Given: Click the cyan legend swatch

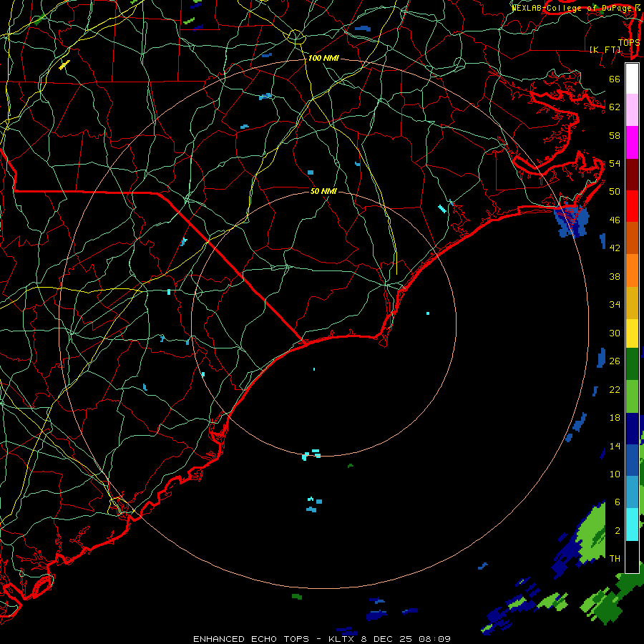Looking at the screenshot, I should pos(632,525).
